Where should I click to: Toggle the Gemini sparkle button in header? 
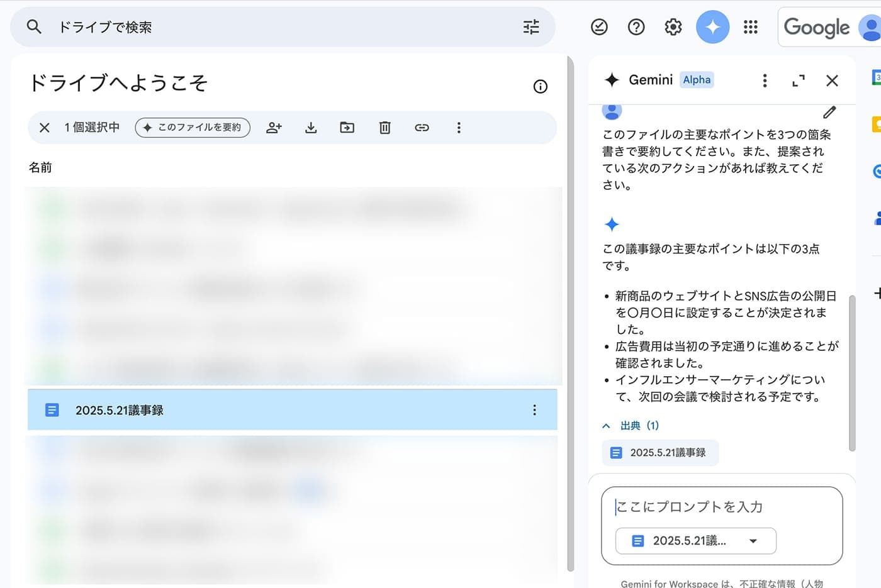[712, 27]
